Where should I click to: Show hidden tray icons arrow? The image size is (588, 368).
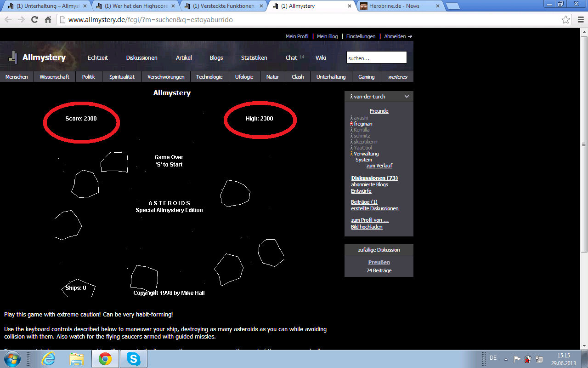506,359
